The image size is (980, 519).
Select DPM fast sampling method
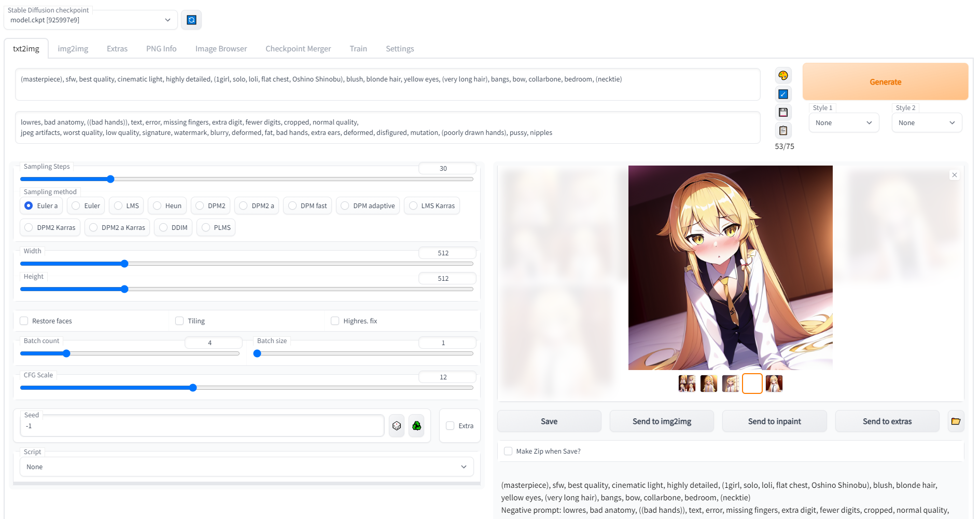(x=307, y=206)
